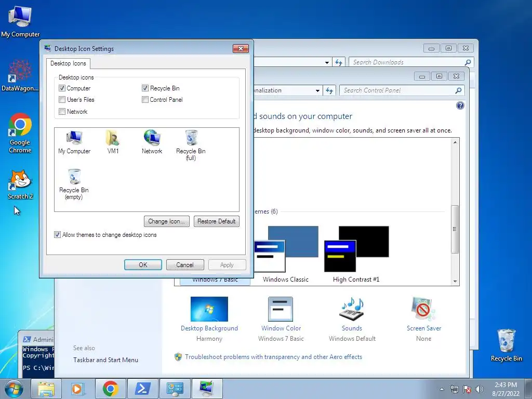Open DataWagon desktop shortcut
532x399 pixels.
(x=20, y=76)
